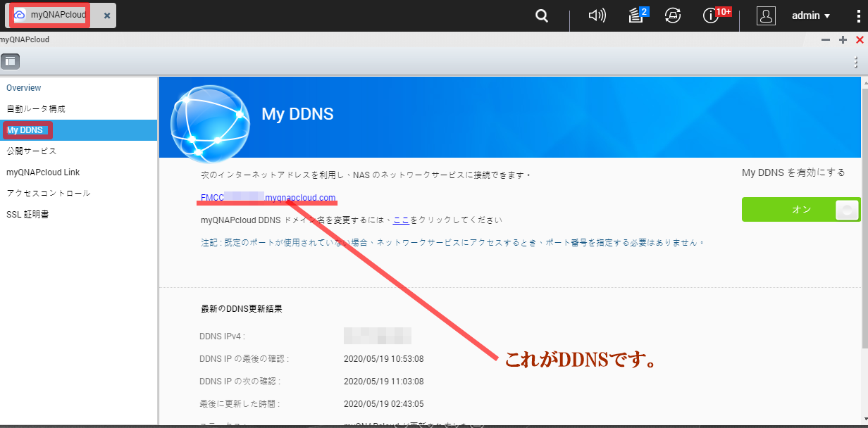Click the 注記 port note text
868x428 pixels.
pyautogui.click(x=452, y=242)
